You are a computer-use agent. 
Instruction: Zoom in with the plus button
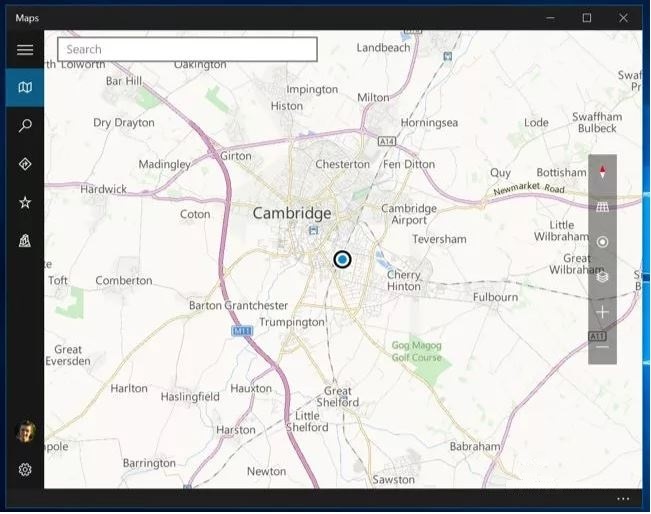(602, 312)
